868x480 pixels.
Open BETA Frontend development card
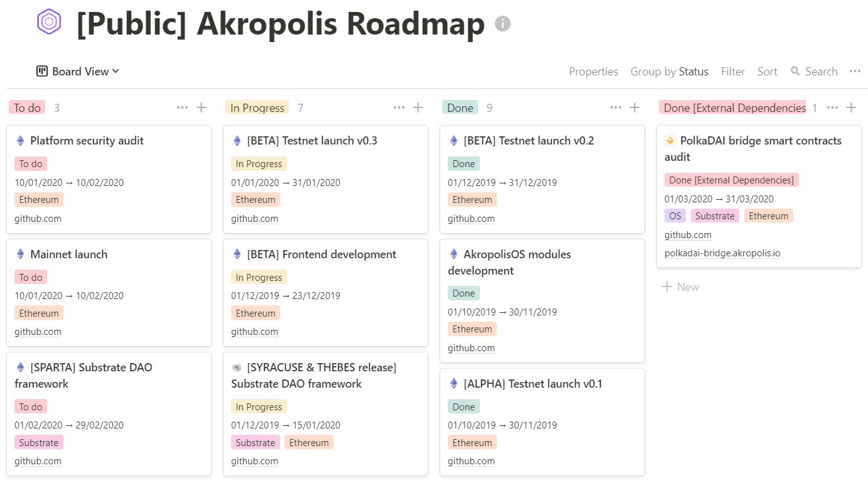pos(325,292)
